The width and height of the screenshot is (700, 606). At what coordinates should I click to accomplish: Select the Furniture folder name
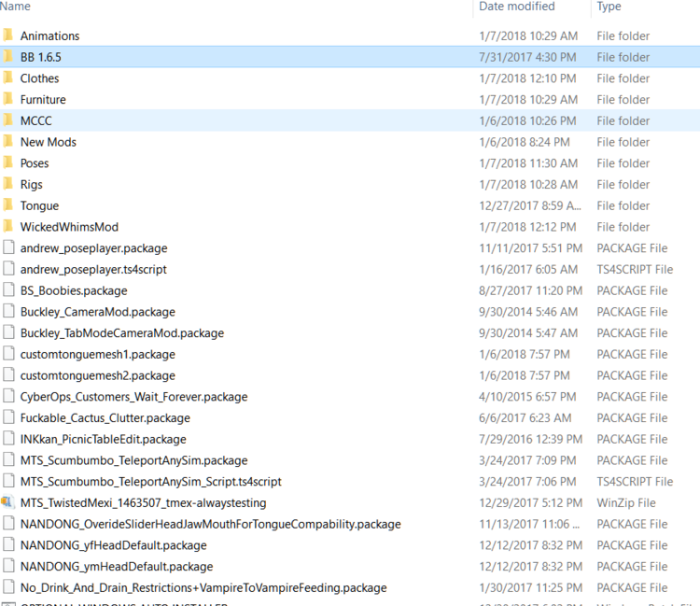pyautogui.click(x=43, y=100)
